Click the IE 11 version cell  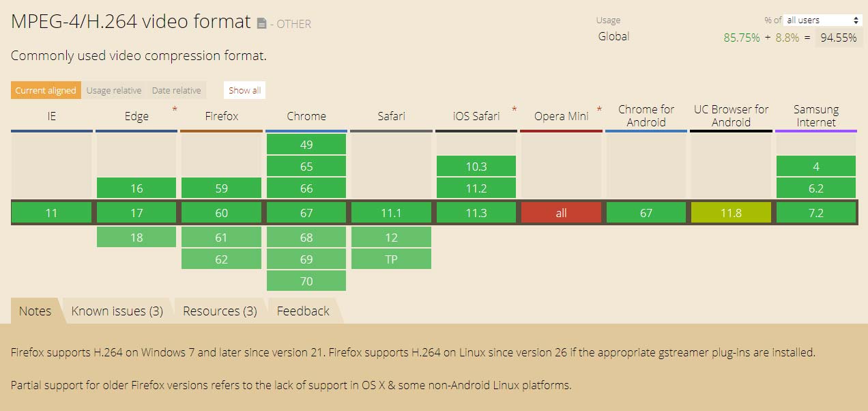(52, 213)
